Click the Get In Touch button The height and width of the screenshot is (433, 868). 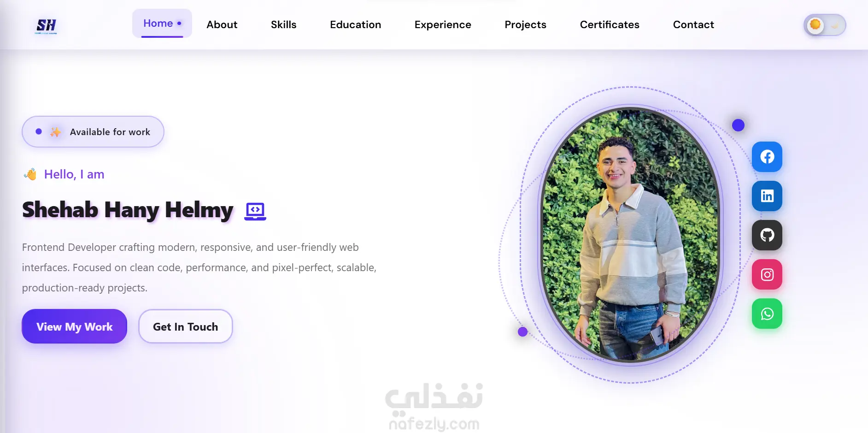pyautogui.click(x=186, y=326)
